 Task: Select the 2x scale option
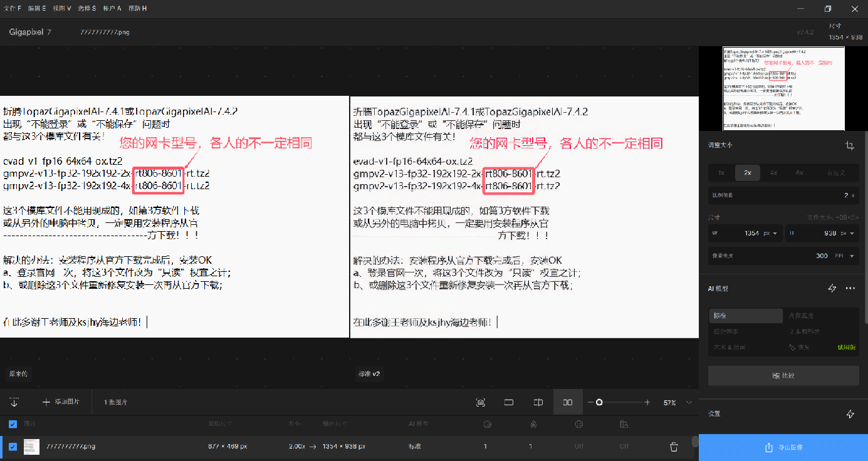coord(747,172)
